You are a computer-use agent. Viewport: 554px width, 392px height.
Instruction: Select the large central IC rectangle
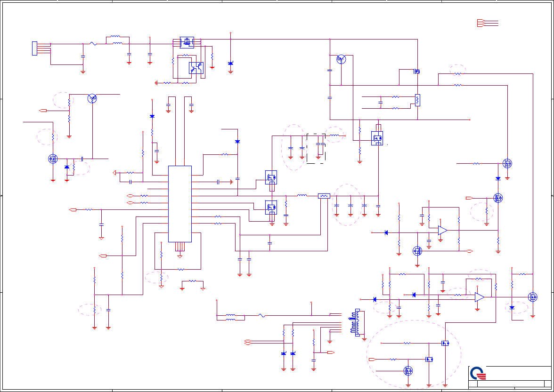tap(180, 204)
